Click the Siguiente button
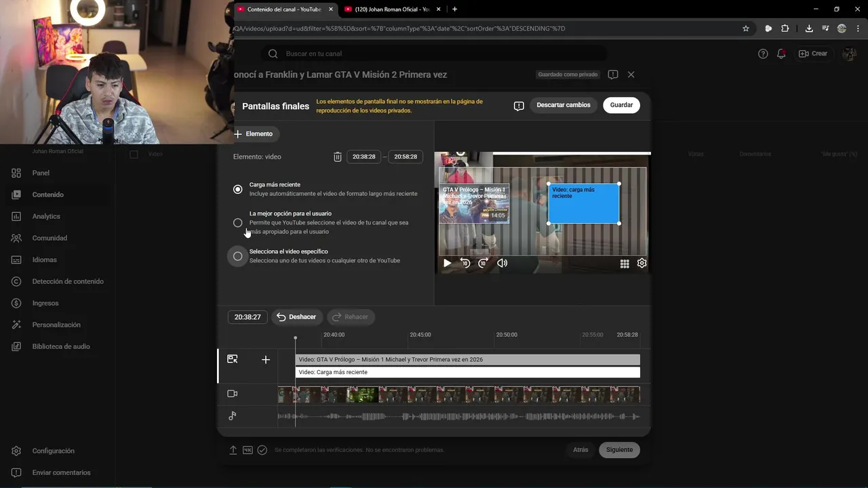The width and height of the screenshot is (868, 488). (x=619, y=449)
